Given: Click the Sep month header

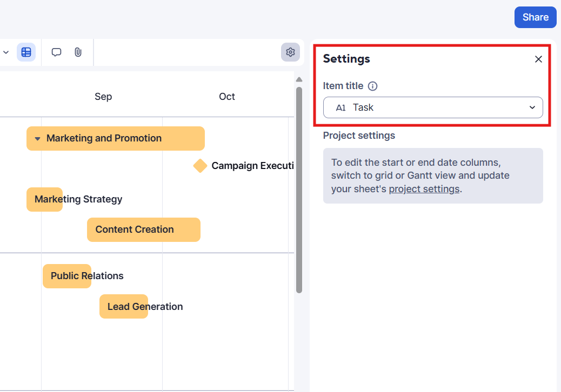Looking at the screenshot, I should 103,97.
